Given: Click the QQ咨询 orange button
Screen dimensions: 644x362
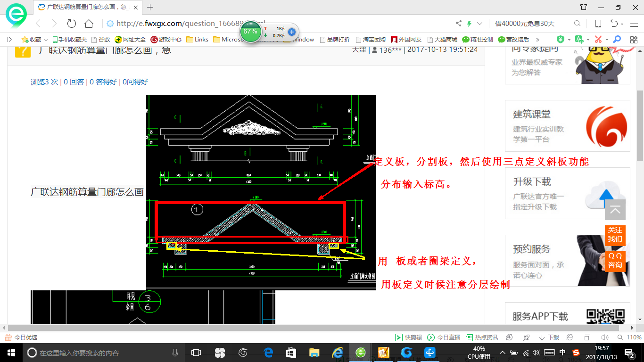Looking at the screenshot, I should pos(615,261).
